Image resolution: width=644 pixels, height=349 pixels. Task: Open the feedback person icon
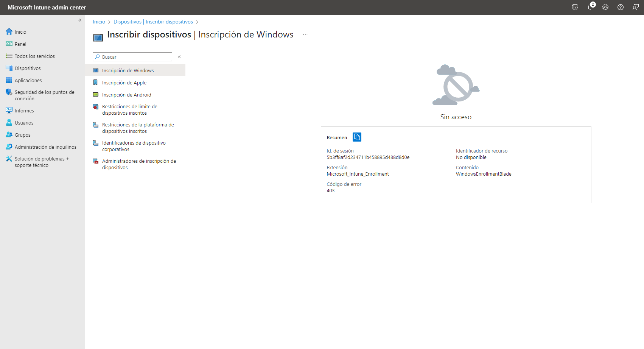coord(636,7)
